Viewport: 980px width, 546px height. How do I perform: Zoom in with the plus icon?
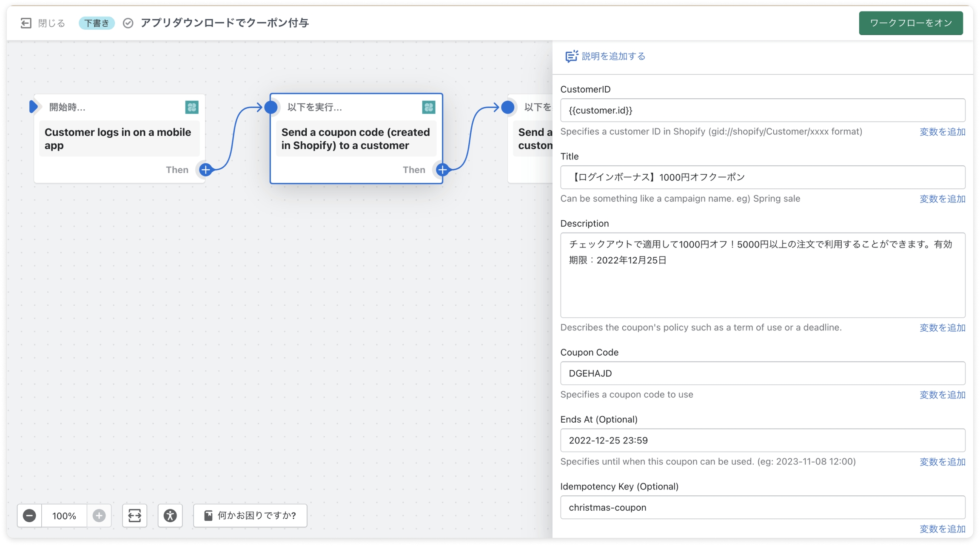tap(99, 515)
